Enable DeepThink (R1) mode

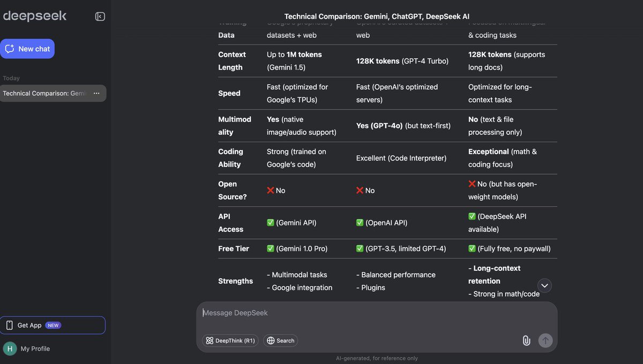(x=230, y=340)
